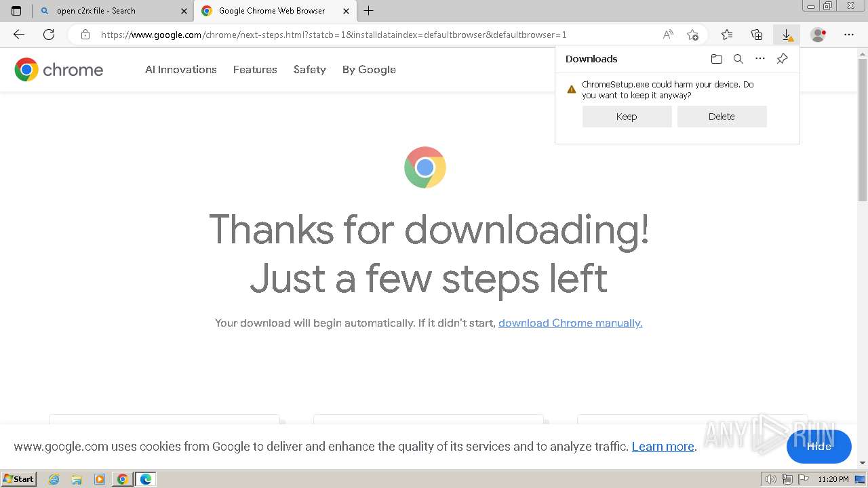This screenshot has width=868, height=488.
Task: Open the AI Innovations menu
Action: tap(181, 69)
